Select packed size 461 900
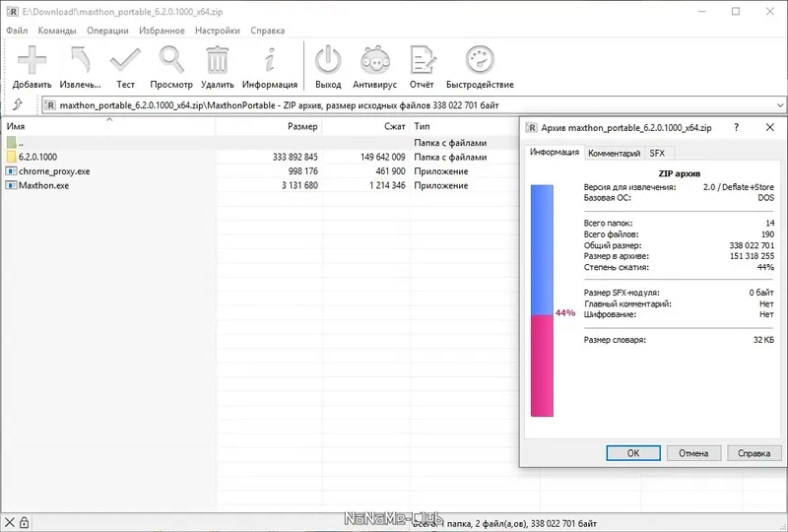The image size is (788, 532). (390, 171)
